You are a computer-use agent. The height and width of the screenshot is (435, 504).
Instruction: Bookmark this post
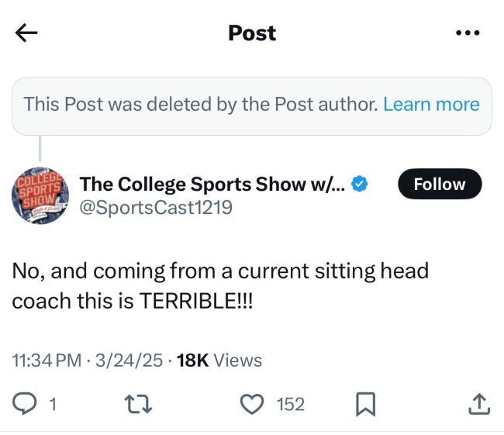[364, 403]
